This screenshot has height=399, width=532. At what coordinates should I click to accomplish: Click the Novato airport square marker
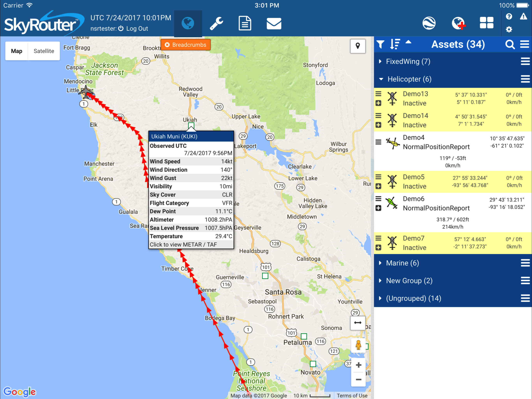click(313, 364)
